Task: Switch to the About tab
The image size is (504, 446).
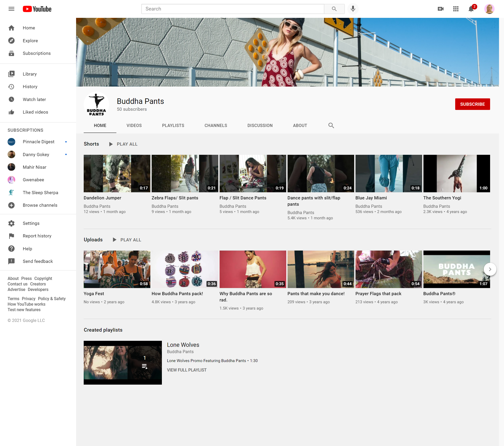Action: [x=300, y=125]
